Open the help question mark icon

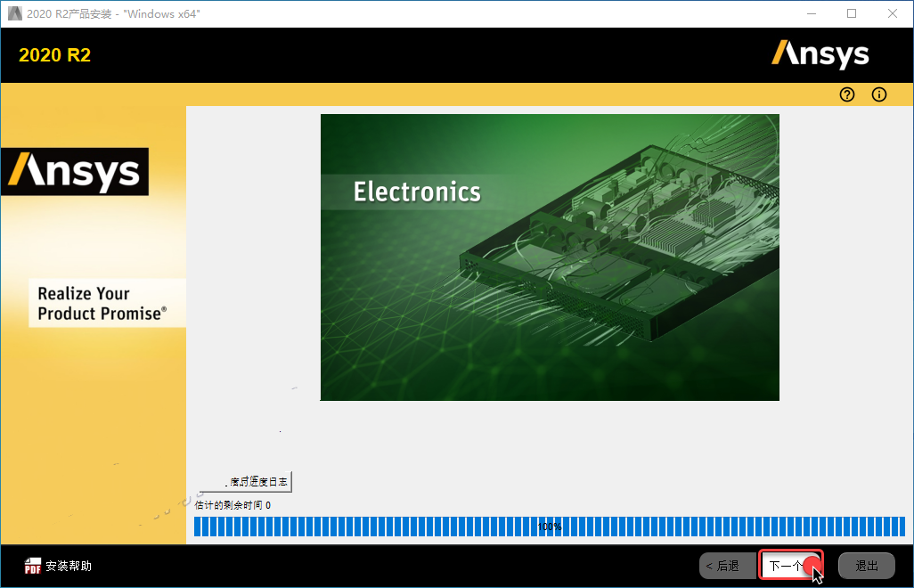[847, 94]
